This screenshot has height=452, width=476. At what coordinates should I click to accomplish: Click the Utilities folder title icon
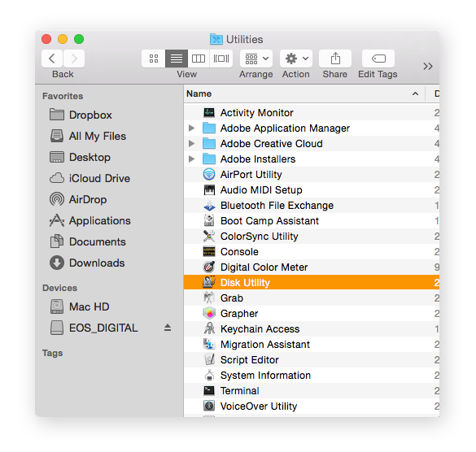[x=216, y=40]
